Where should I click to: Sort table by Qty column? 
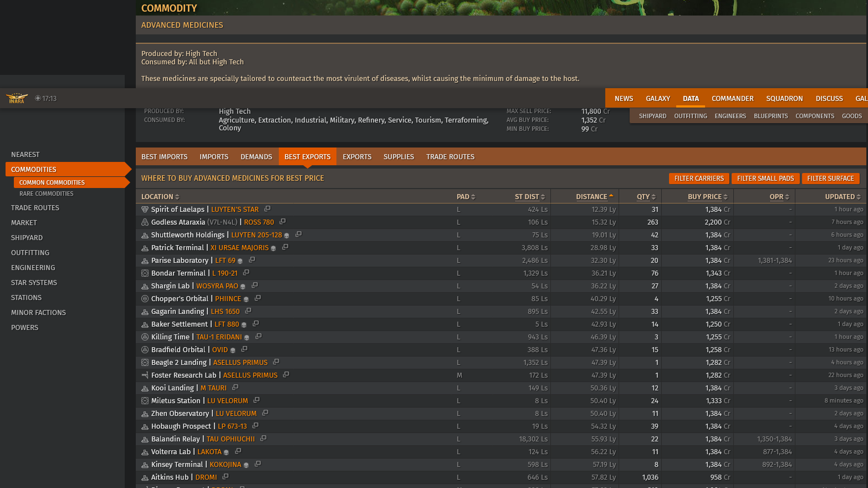pyautogui.click(x=646, y=197)
